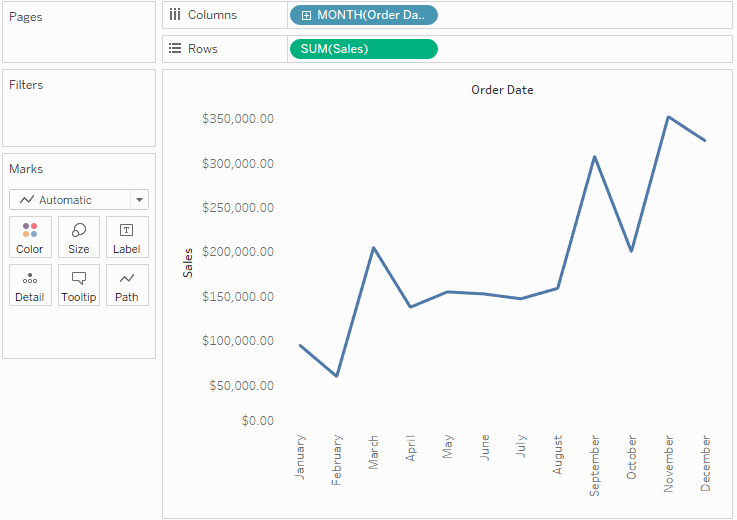The width and height of the screenshot is (737, 520).
Task: Click the $300,000.00 axis label
Action: point(238,164)
